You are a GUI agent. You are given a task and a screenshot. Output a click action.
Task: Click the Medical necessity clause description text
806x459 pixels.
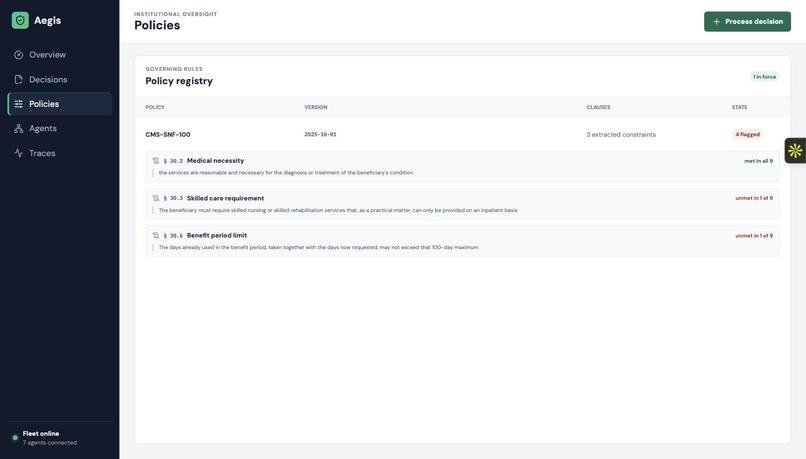click(286, 173)
